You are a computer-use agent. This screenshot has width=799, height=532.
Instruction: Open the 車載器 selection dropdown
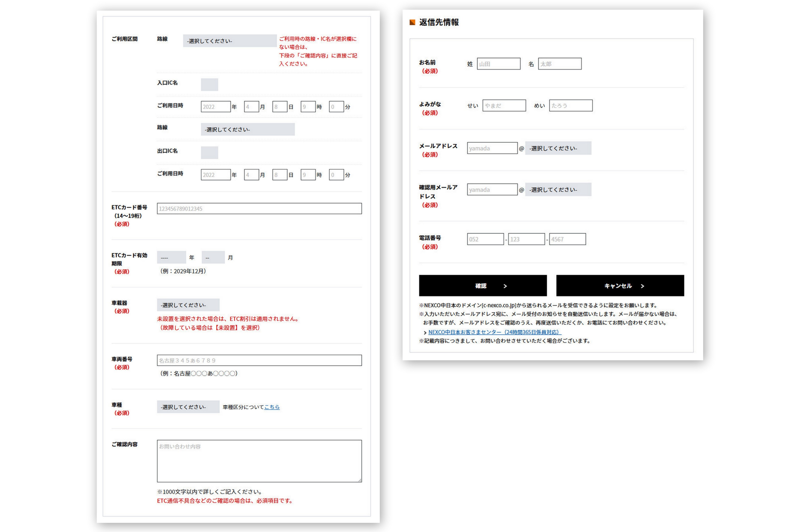point(188,305)
